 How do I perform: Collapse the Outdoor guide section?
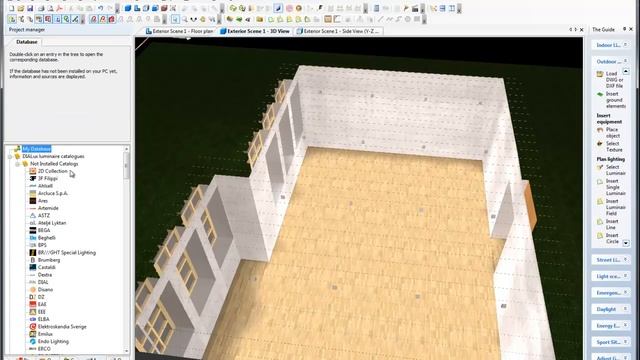click(625, 61)
